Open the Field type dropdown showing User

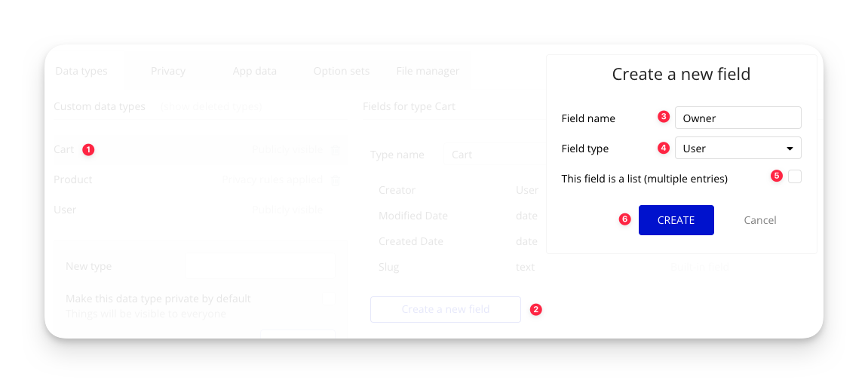pos(738,149)
